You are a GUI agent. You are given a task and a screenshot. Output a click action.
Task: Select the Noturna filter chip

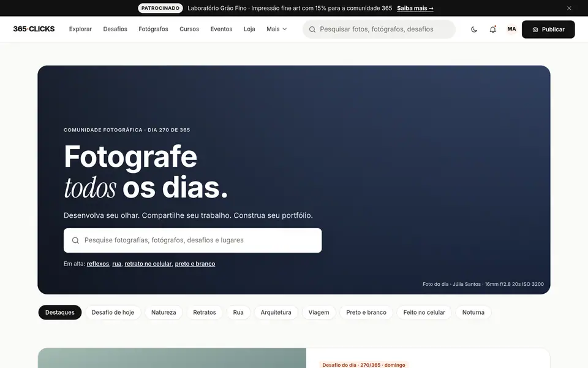tap(473, 312)
